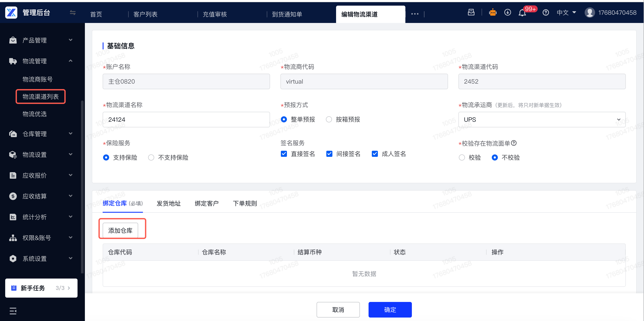Open 物流商账号 in sidebar

(37, 79)
